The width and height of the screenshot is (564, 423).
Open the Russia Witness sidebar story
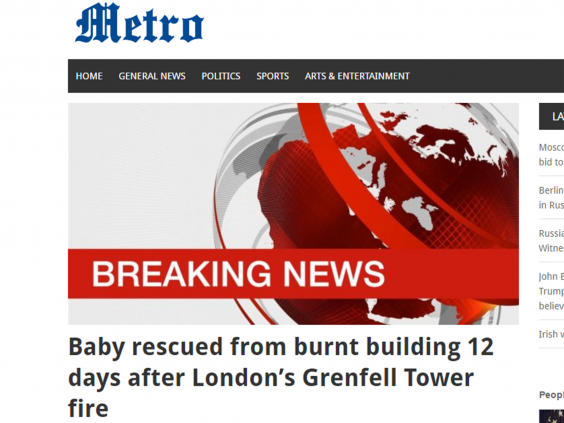(551, 241)
